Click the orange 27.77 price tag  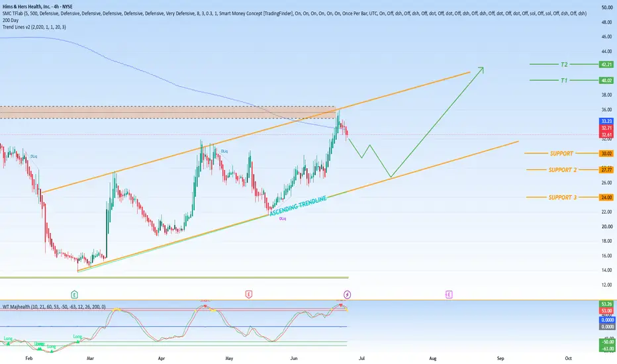point(606,170)
